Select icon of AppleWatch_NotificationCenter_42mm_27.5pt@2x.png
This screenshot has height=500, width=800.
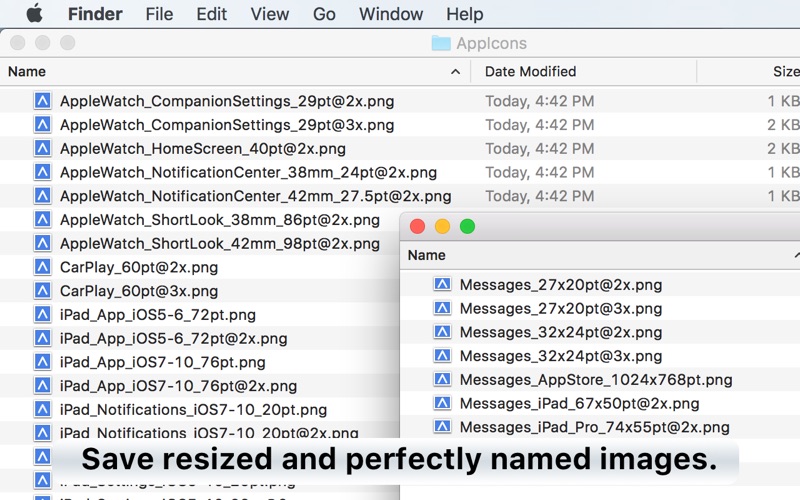click(42, 195)
